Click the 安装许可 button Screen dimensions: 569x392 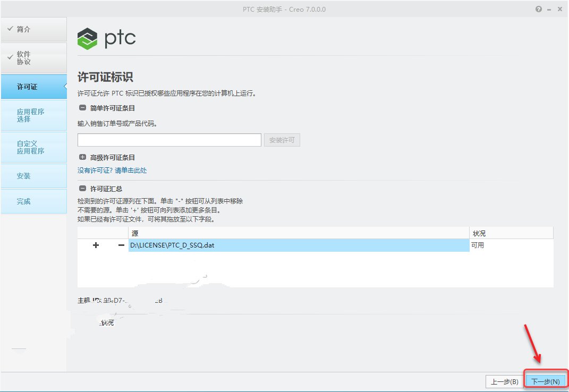282,140
